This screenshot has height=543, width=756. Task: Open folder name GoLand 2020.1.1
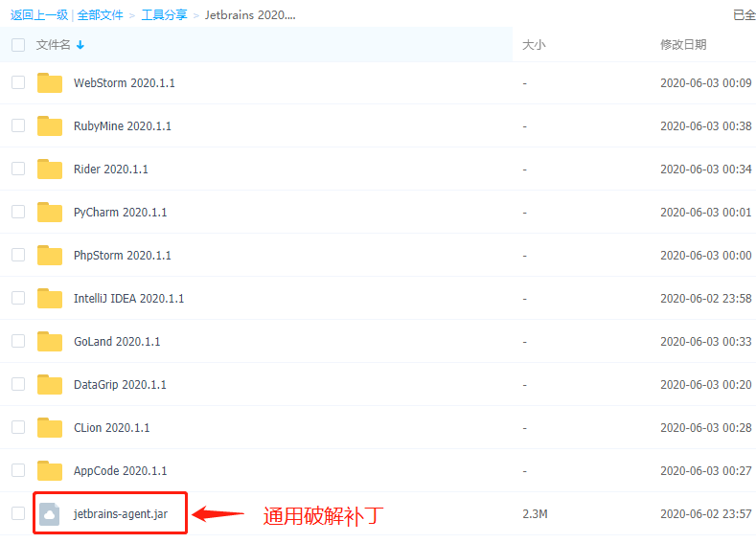click(117, 342)
